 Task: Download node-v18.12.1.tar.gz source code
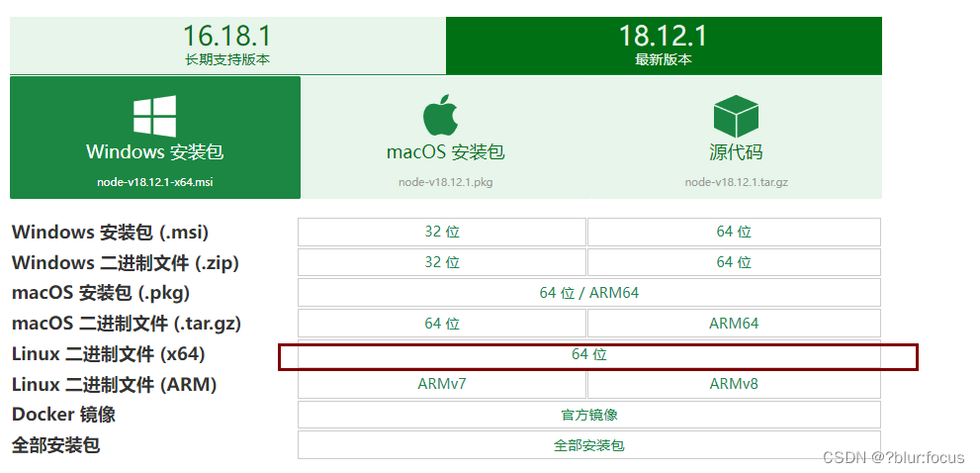[x=737, y=138]
